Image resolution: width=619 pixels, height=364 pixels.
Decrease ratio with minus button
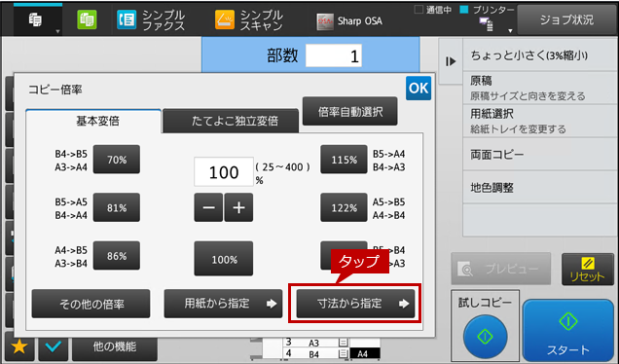(208, 207)
